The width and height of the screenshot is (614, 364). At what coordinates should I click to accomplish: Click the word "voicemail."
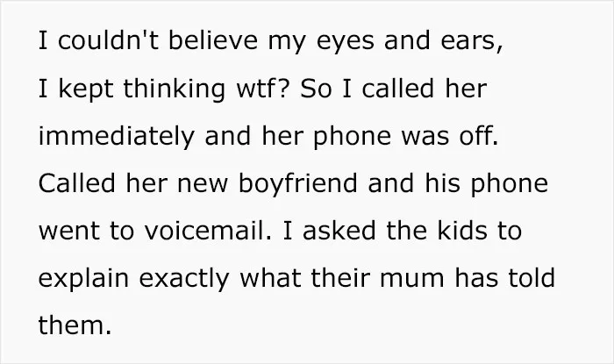[x=208, y=231]
